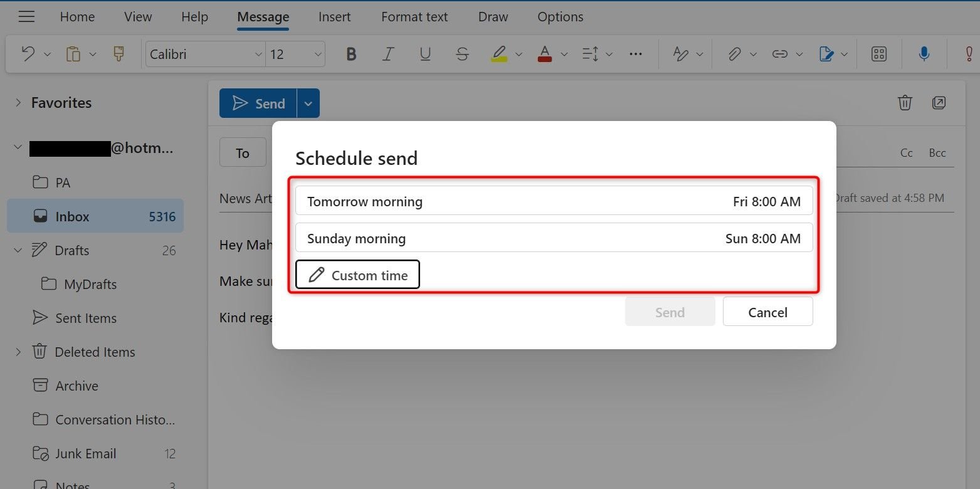Open paste options dropdown arrow
The image size is (980, 489).
pos(93,55)
